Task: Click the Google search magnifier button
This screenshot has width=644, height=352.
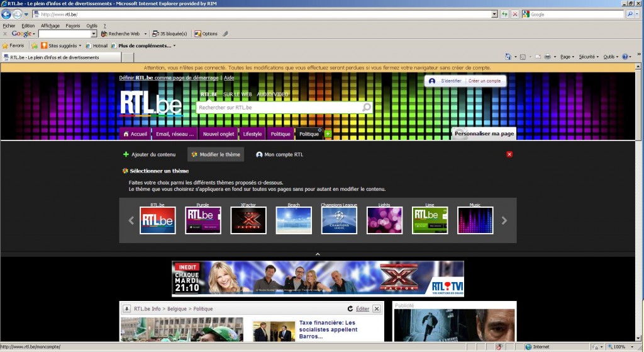Action: click(x=630, y=14)
